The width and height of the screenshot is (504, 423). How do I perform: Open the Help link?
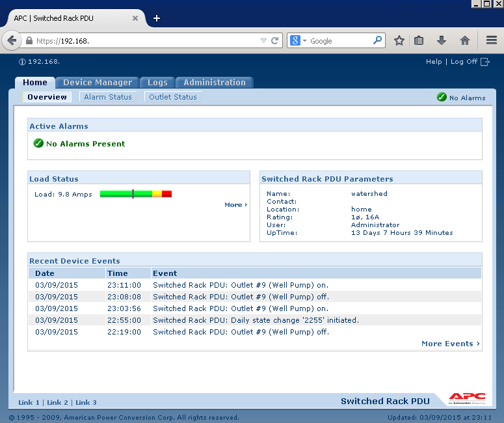(x=434, y=61)
